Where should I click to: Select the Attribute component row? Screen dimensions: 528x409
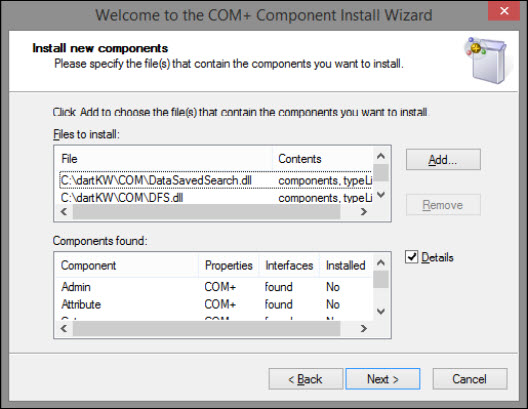(x=214, y=304)
